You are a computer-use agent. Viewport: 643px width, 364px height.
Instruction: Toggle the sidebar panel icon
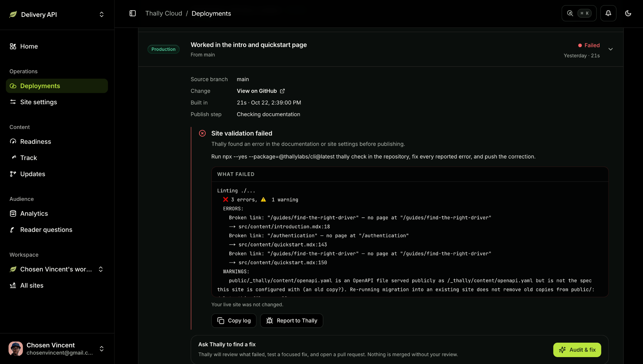point(132,13)
